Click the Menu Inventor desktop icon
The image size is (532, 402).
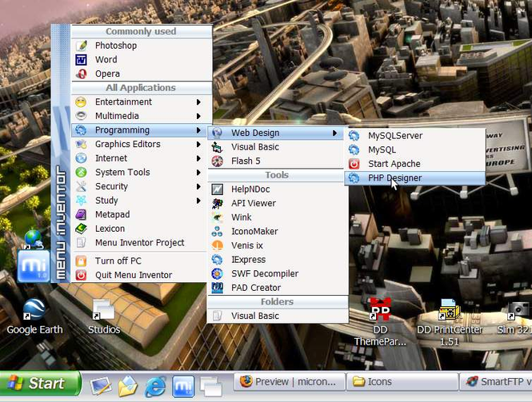click(x=34, y=266)
